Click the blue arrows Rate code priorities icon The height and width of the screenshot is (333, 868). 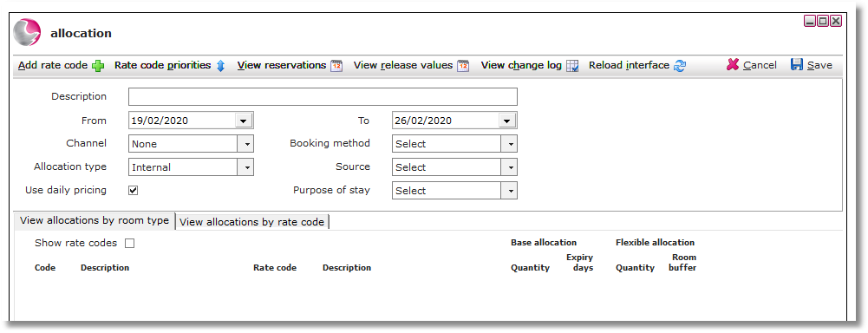220,66
